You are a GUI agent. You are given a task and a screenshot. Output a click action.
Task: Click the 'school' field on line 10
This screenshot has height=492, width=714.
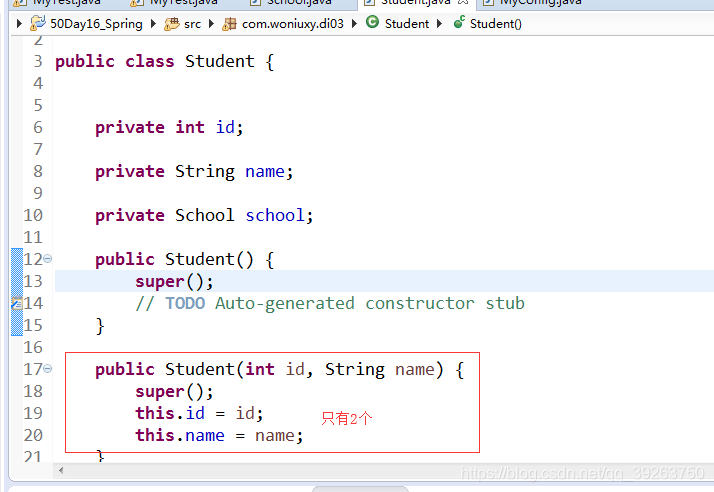275,215
